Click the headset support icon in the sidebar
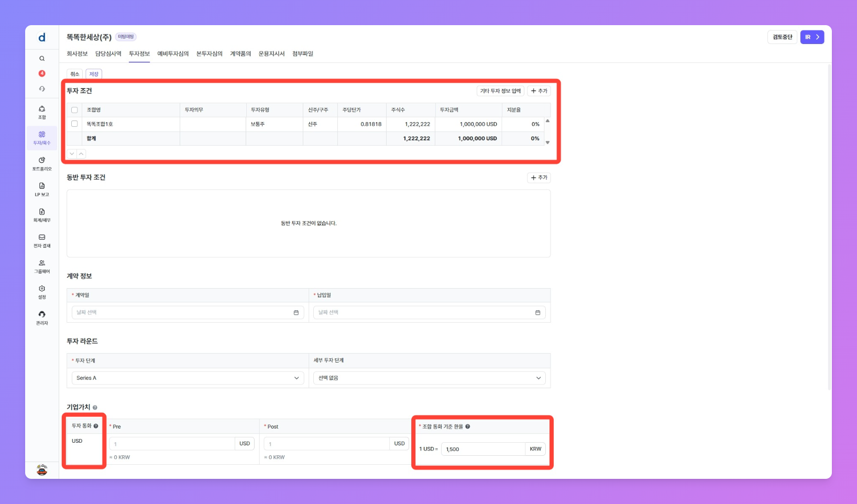This screenshot has height=504, width=857. [42, 89]
